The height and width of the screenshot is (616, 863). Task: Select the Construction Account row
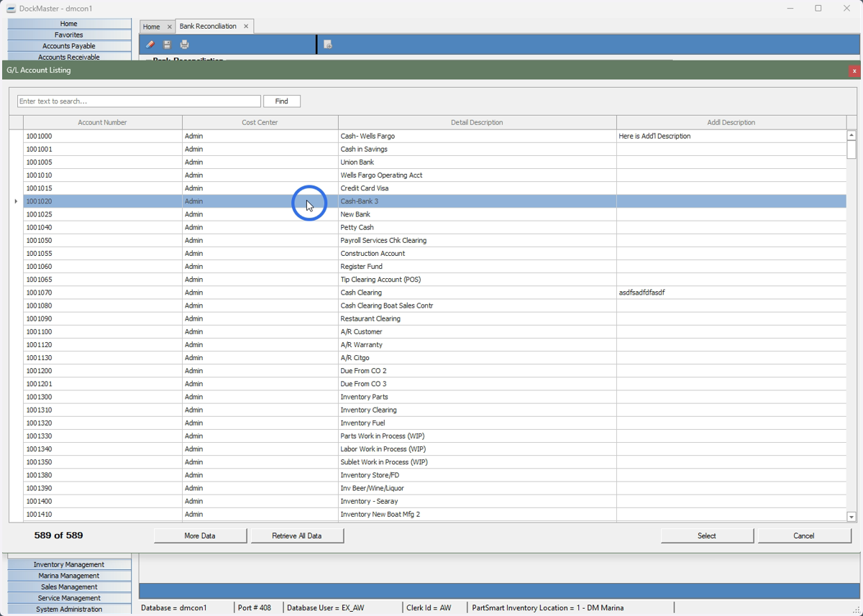[434, 253]
